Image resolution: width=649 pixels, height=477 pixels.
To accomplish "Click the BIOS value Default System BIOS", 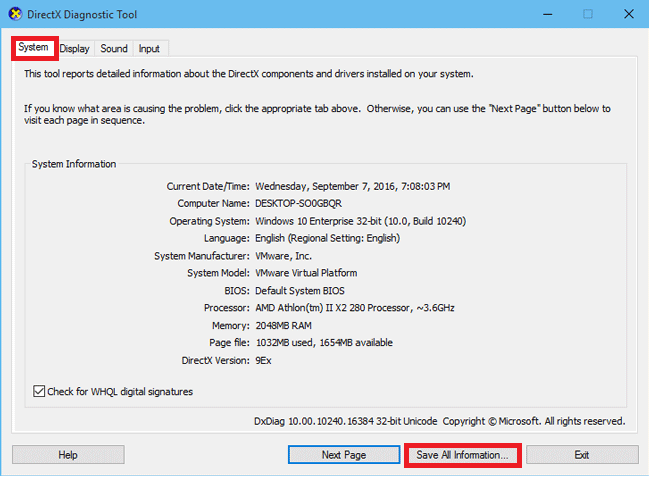I will 300,291.
